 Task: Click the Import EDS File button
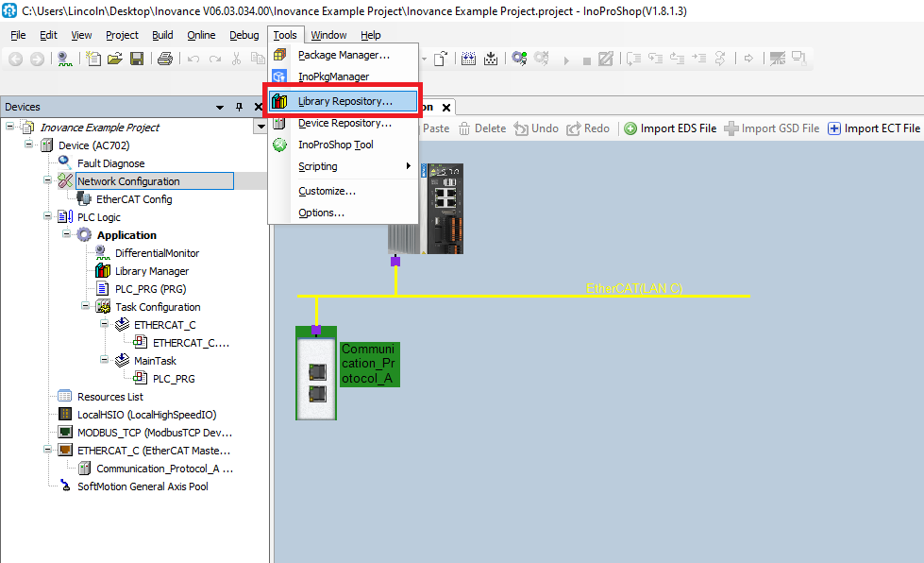tap(670, 128)
